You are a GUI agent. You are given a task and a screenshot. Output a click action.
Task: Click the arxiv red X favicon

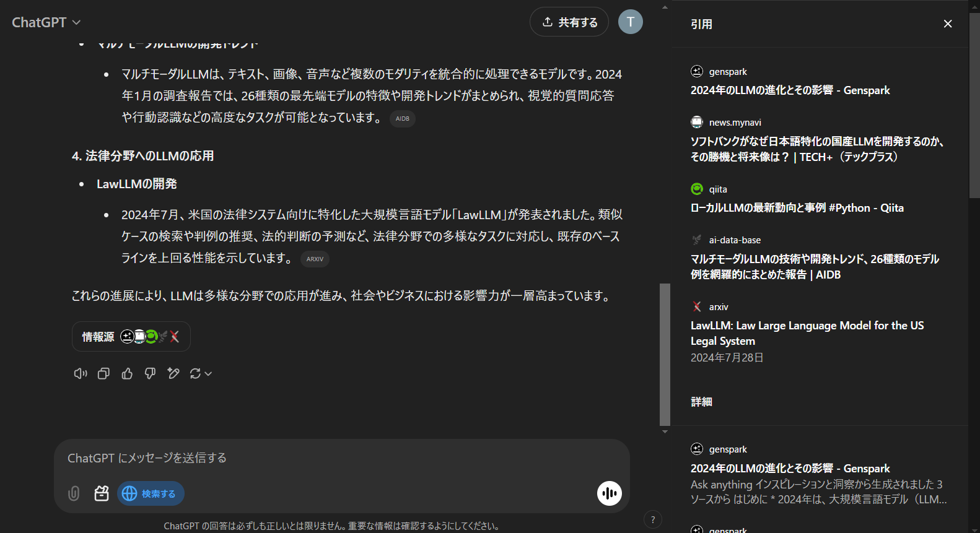coord(697,306)
